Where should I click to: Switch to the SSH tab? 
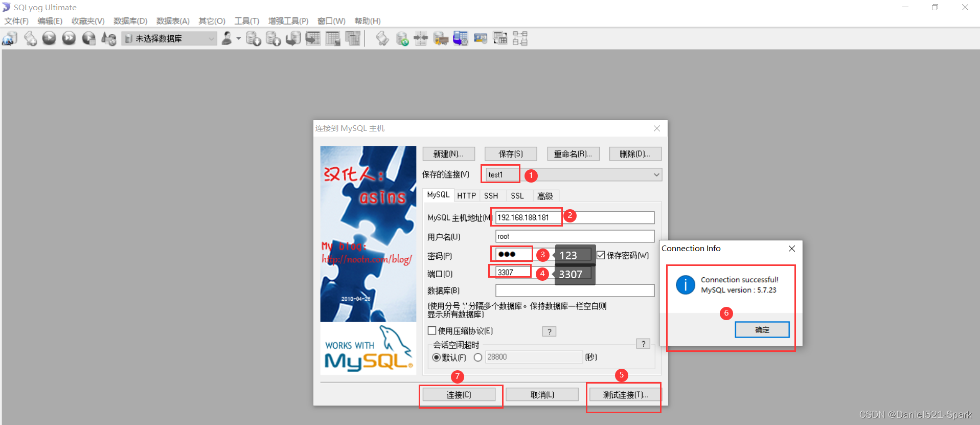point(491,196)
